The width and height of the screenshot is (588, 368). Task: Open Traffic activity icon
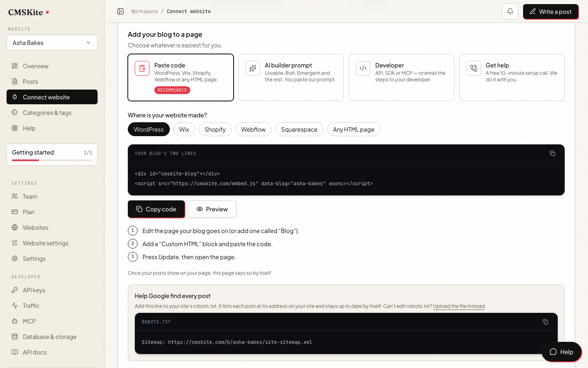[15, 305]
